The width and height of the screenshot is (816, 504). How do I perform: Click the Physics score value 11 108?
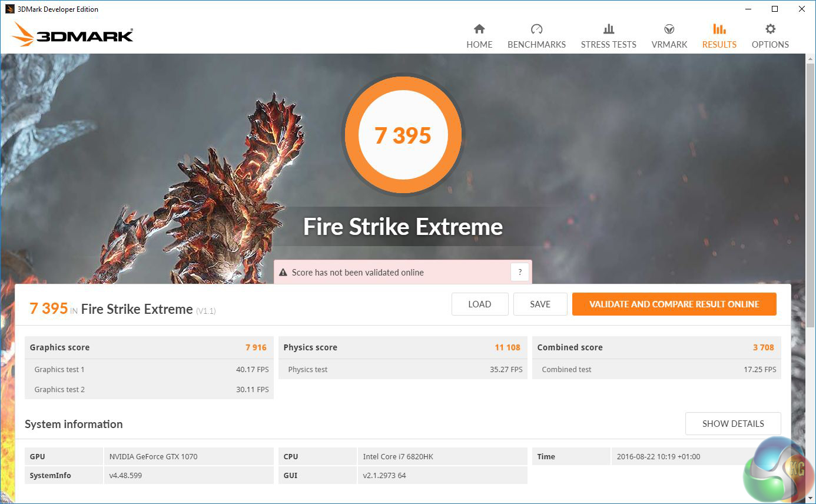(x=507, y=347)
